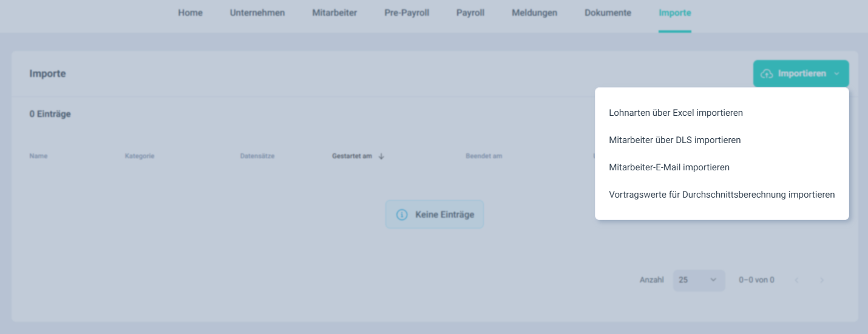Click the sort arrow beside Gestartet am
Viewport: 868px width, 334px height.
click(x=381, y=156)
